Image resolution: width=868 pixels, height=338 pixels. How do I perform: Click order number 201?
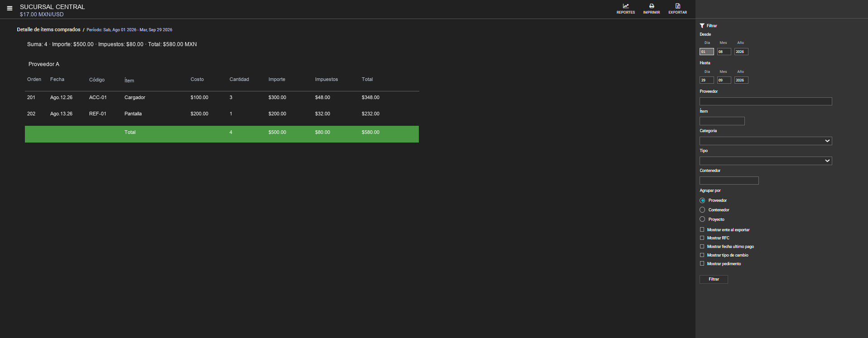coord(31,98)
